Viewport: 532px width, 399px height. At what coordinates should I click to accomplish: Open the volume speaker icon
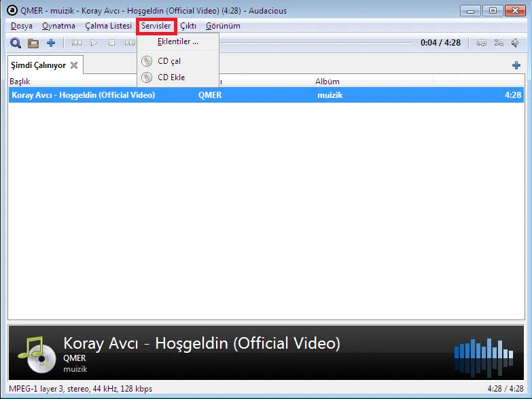pyautogui.click(x=515, y=43)
